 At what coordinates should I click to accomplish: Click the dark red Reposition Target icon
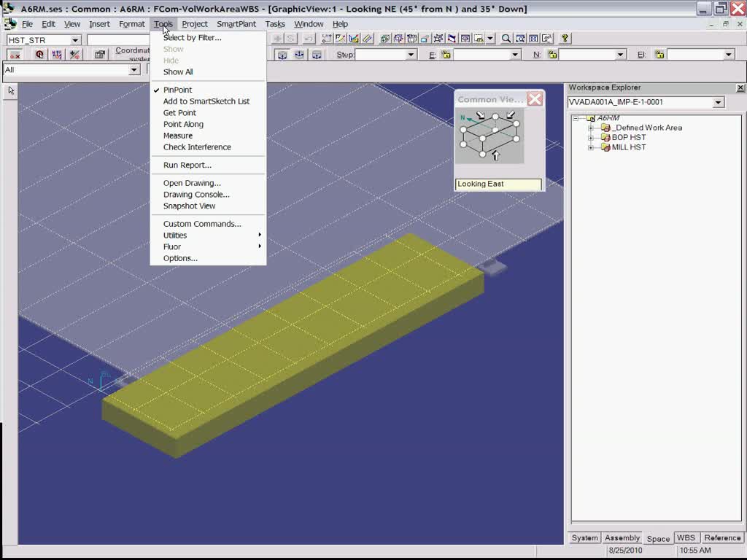39,55
